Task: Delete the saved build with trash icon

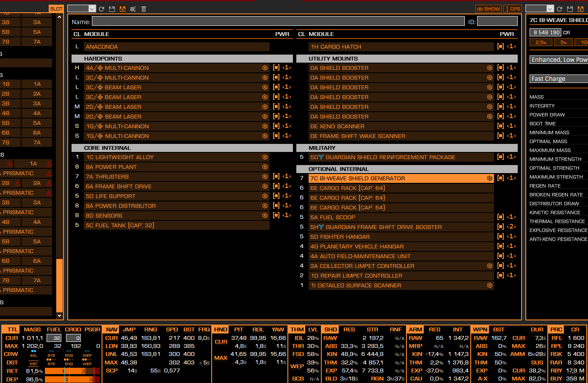Action: click(x=144, y=9)
